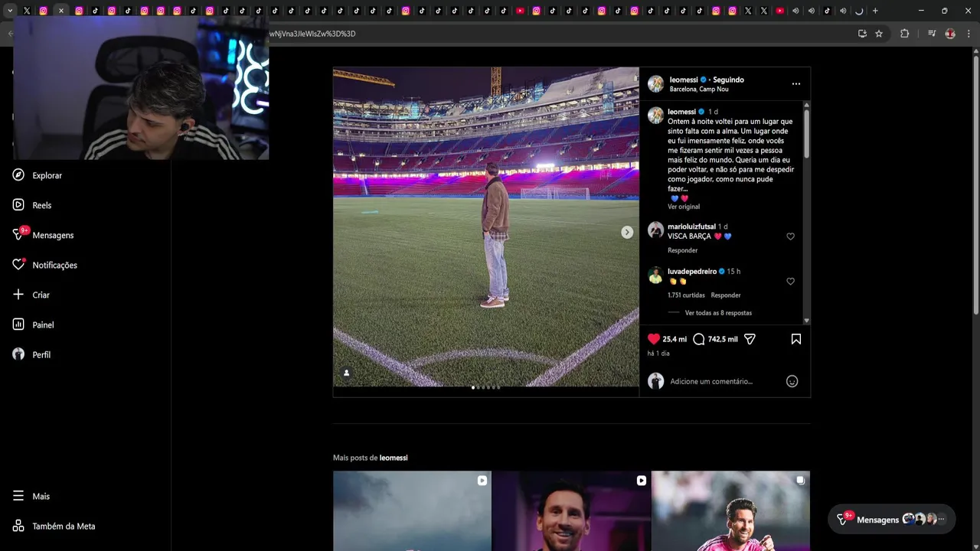
Task: Open first Mais posts reel thumbnail
Action: tap(412, 510)
